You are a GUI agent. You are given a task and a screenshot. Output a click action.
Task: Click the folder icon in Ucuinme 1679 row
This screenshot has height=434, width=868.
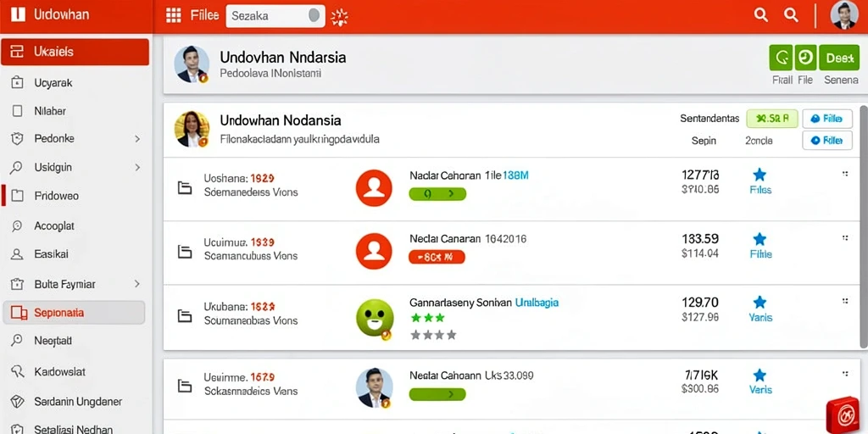click(184, 386)
